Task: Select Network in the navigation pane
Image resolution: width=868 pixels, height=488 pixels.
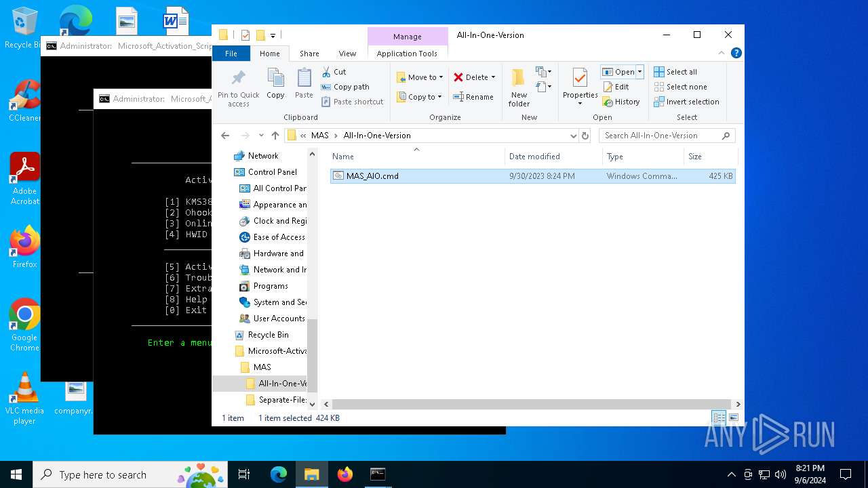Action: tap(262, 156)
